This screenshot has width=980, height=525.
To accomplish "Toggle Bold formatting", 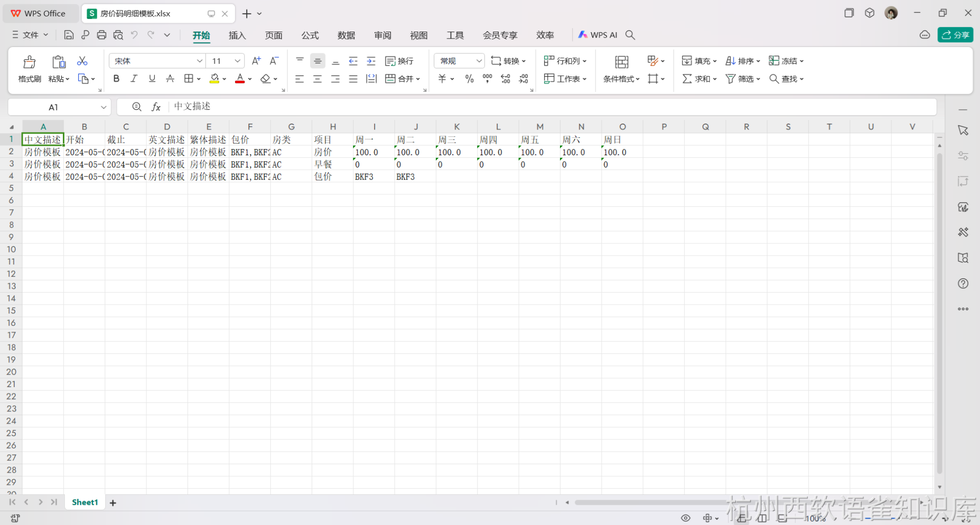I will (x=116, y=79).
